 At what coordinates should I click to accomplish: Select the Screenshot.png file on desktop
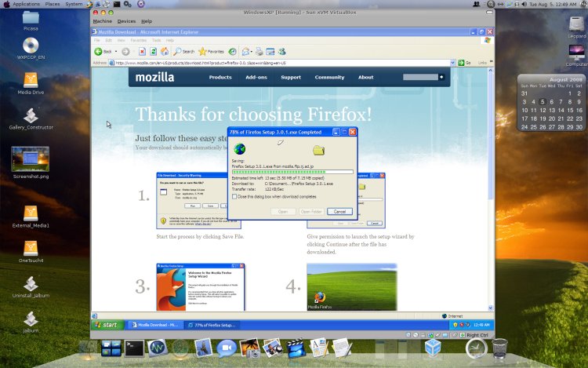pos(31,162)
